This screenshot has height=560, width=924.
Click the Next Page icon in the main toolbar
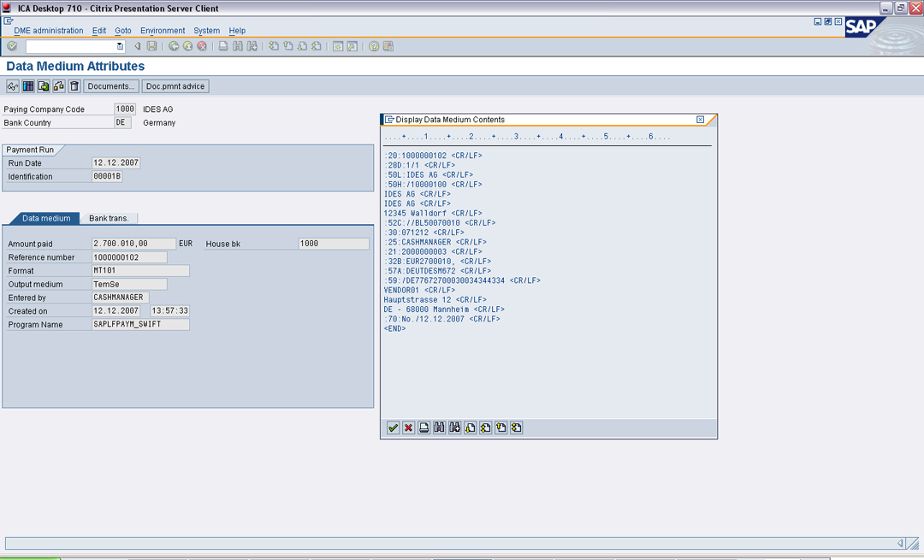point(302,46)
